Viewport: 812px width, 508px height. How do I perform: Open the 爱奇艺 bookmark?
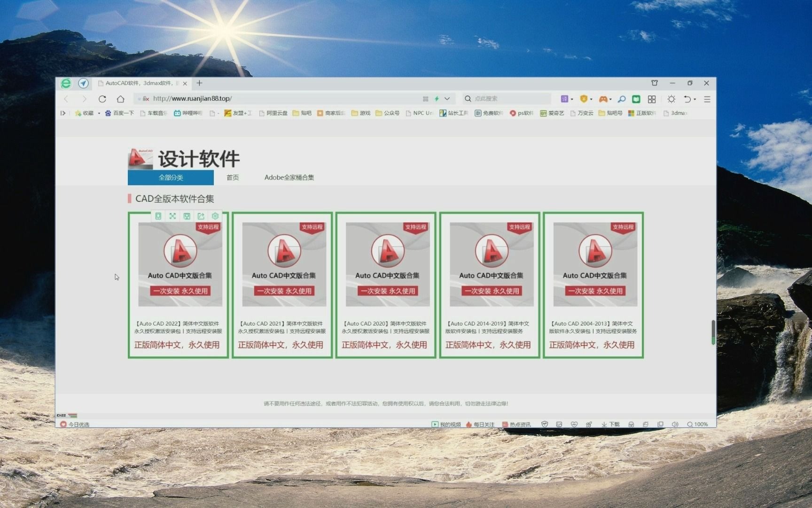tap(552, 113)
